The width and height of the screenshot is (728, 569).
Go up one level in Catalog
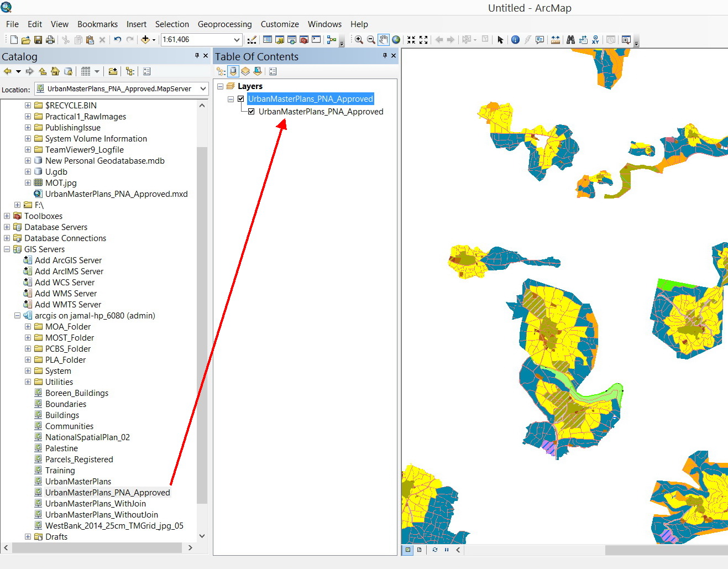pos(43,71)
